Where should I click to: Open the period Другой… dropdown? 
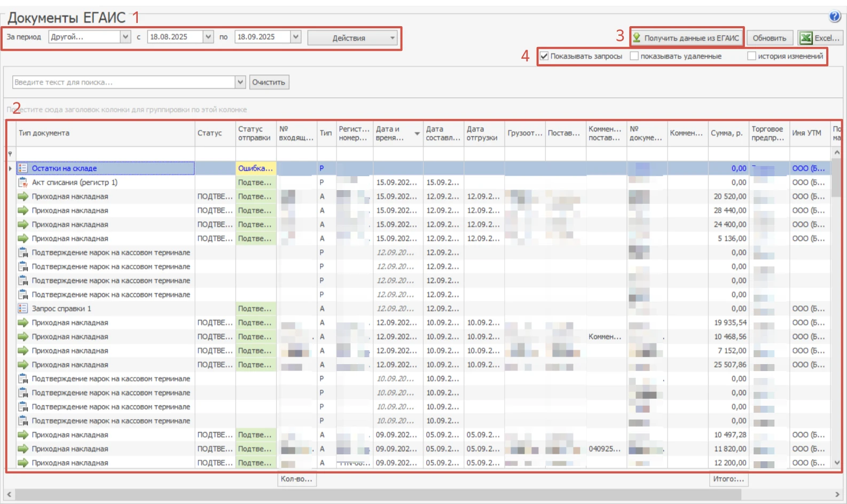pyautogui.click(x=126, y=37)
